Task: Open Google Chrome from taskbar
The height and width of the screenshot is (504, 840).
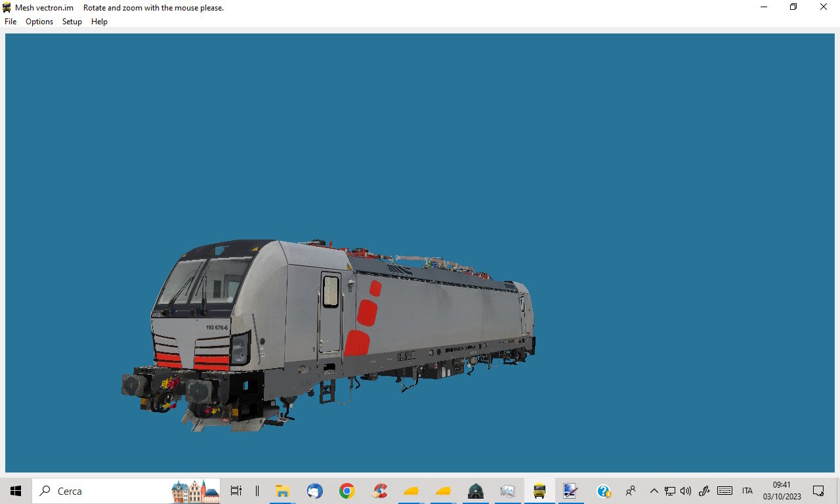Action: tap(347, 491)
